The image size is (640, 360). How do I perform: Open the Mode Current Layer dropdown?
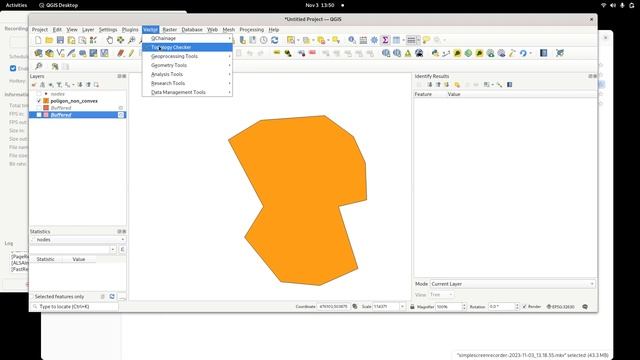(513, 284)
